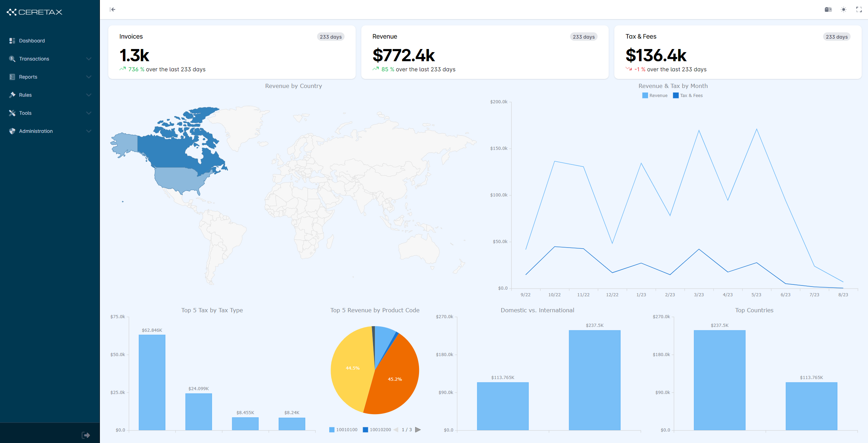
Task: Click the CereTax logo
Action: coord(34,12)
